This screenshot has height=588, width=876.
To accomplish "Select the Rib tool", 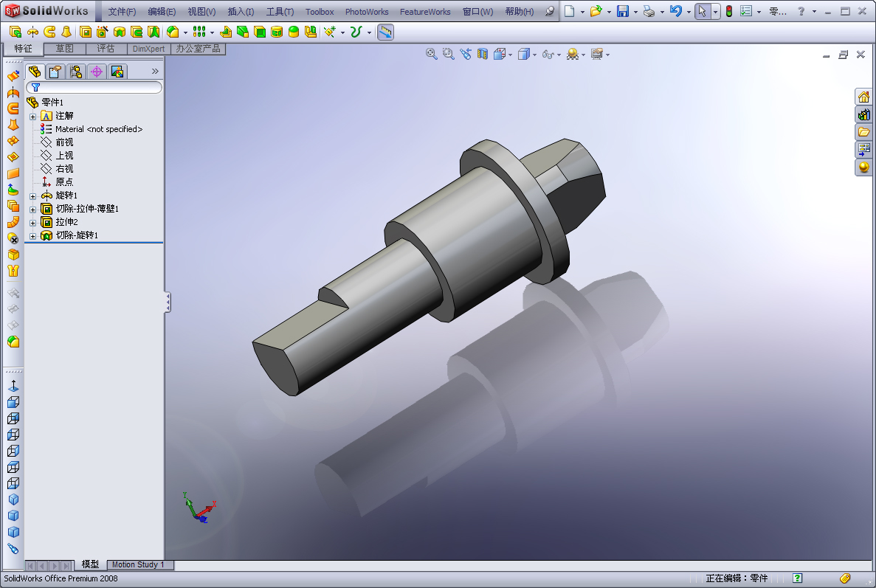I will tap(226, 32).
